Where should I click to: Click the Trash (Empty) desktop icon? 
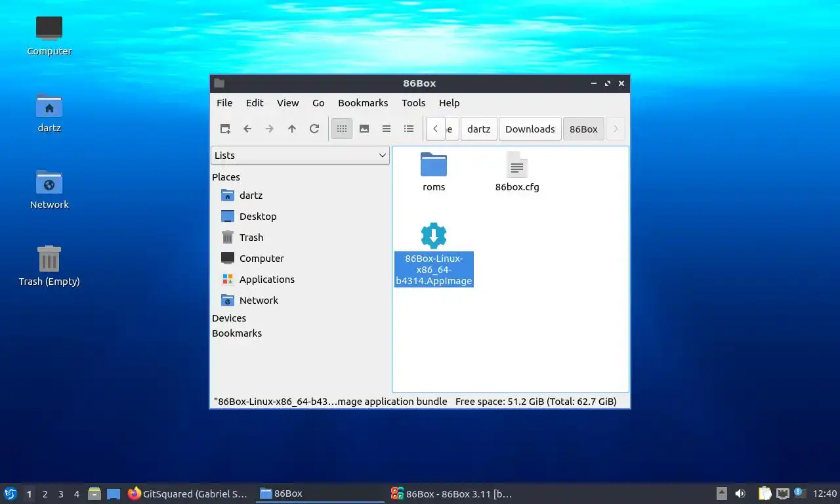click(49, 266)
